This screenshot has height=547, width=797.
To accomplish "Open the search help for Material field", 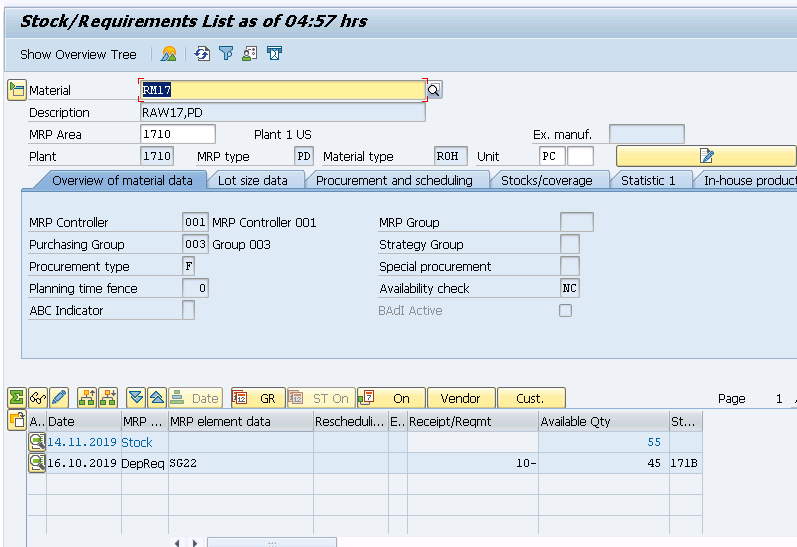I will point(434,90).
